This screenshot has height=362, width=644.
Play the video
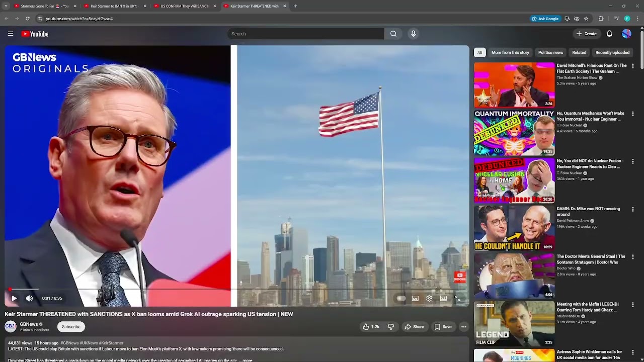(x=14, y=298)
